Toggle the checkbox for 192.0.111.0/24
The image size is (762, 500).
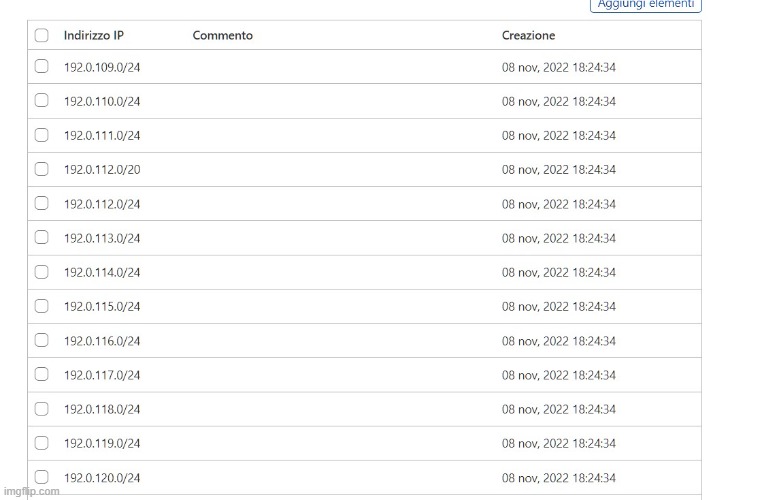(x=41, y=135)
